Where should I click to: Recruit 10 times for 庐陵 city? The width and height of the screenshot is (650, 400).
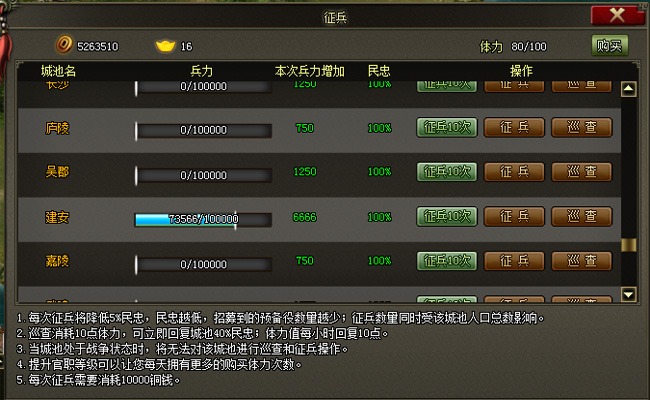tap(447, 127)
